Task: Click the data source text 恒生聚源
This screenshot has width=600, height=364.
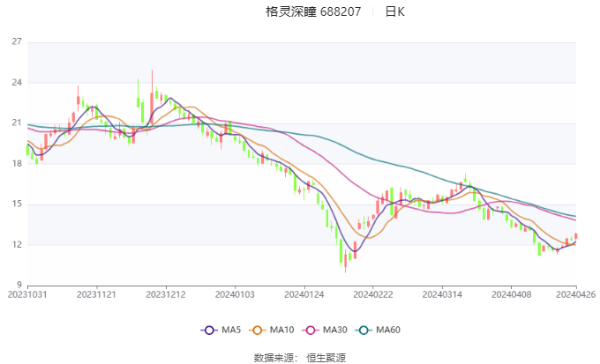Action: pyautogui.click(x=326, y=358)
